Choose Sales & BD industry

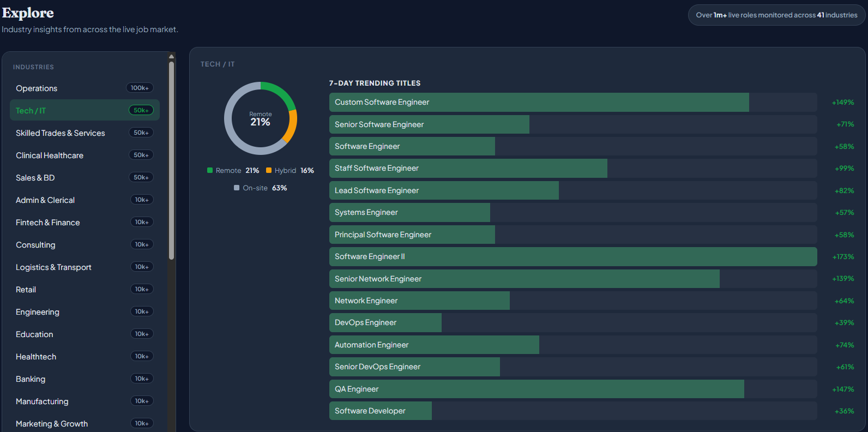coord(85,177)
